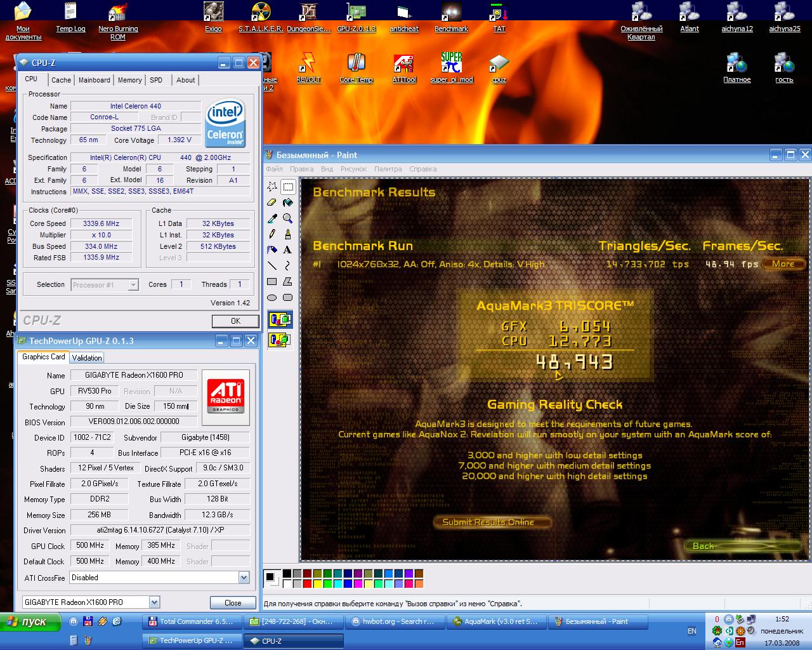This screenshot has height=650, width=812.
Task: Switch to AquaMark on the taskbar
Action: pyautogui.click(x=496, y=621)
